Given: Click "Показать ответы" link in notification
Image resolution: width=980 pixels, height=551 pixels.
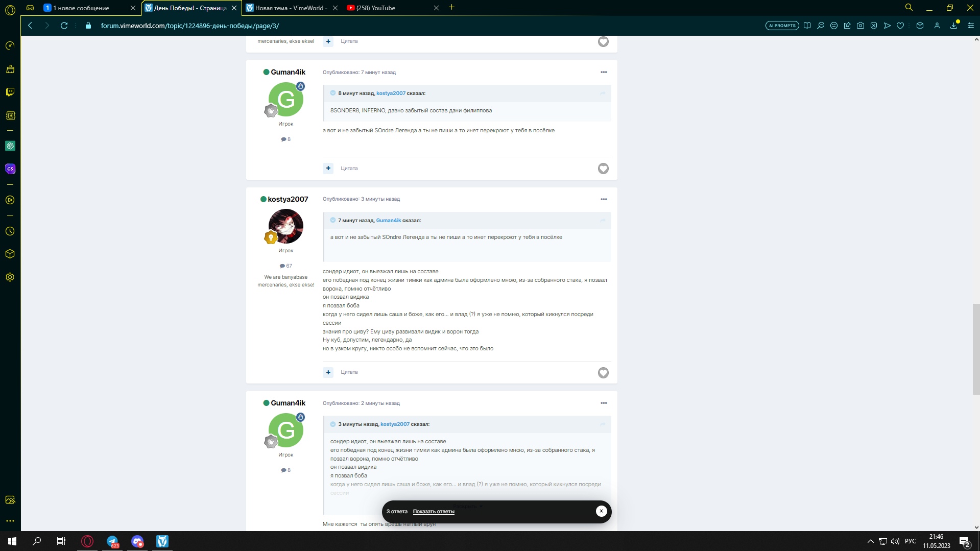Looking at the screenshot, I should click(434, 512).
